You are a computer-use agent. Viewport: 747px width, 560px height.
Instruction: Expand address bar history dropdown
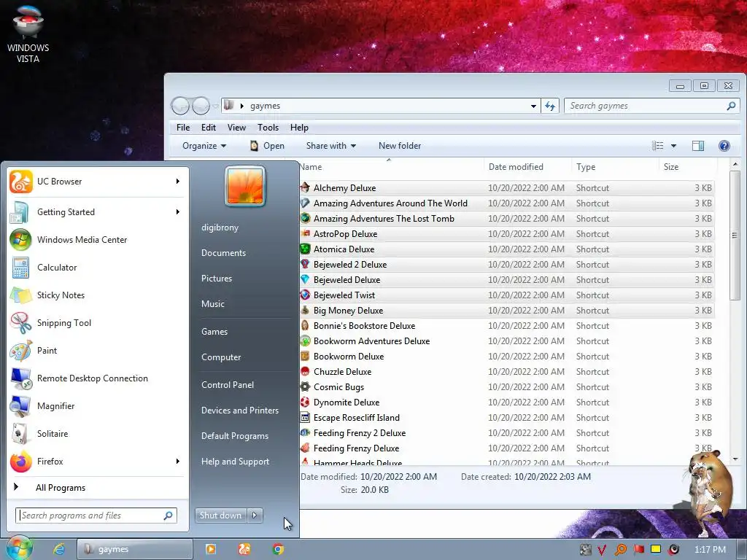coord(533,106)
